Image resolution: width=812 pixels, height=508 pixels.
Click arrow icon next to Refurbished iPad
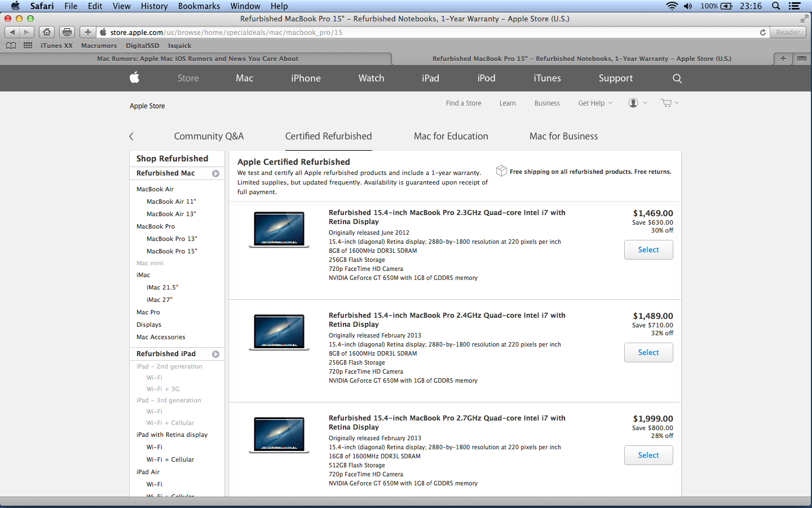tap(215, 354)
